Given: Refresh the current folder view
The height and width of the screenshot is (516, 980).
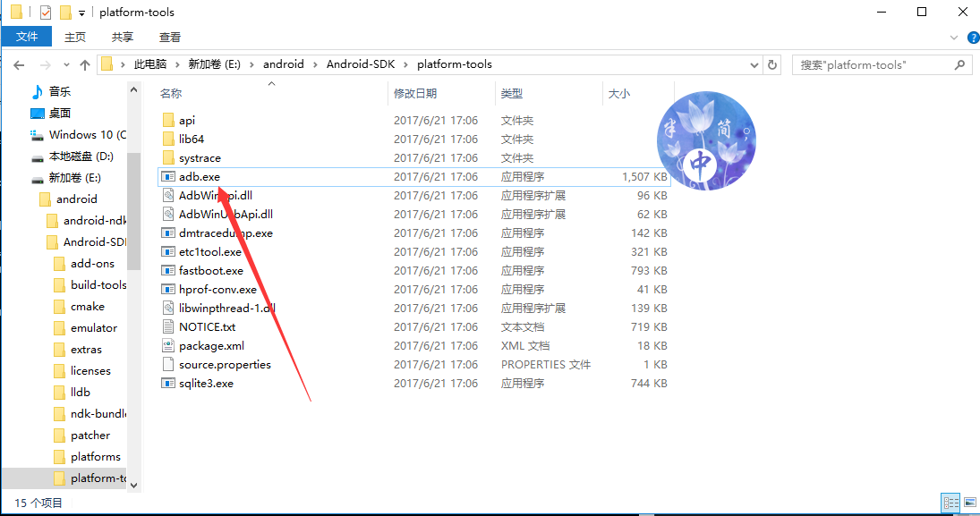Looking at the screenshot, I should click(772, 65).
